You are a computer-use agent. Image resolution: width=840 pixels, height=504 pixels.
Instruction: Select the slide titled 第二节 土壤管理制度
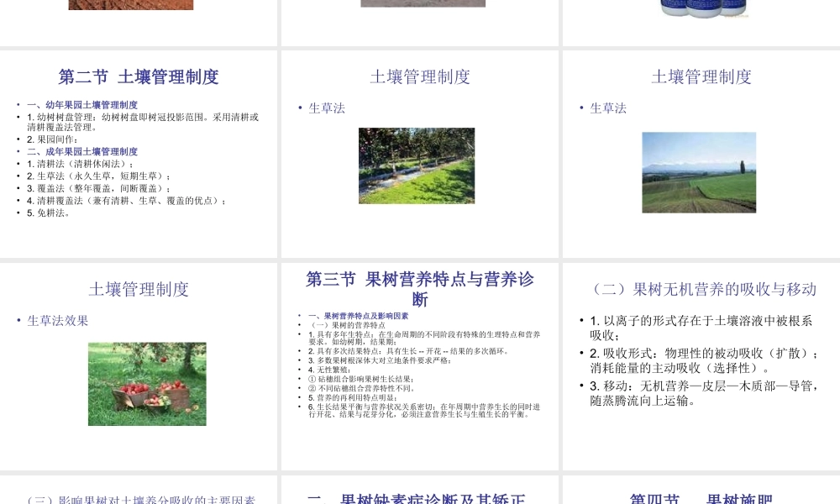click(139, 76)
